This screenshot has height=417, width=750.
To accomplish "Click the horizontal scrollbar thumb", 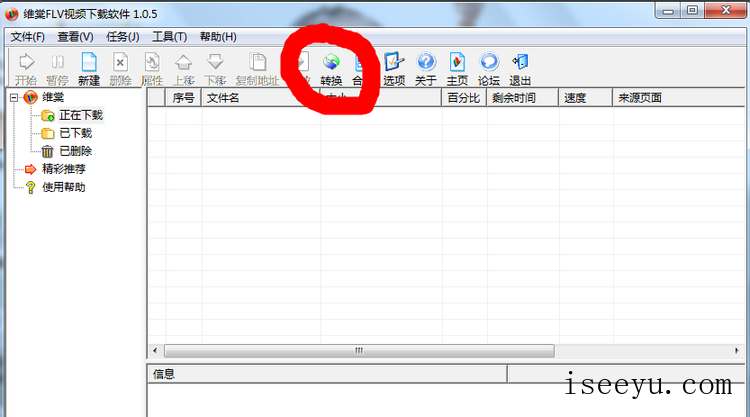I will pos(359,351).
